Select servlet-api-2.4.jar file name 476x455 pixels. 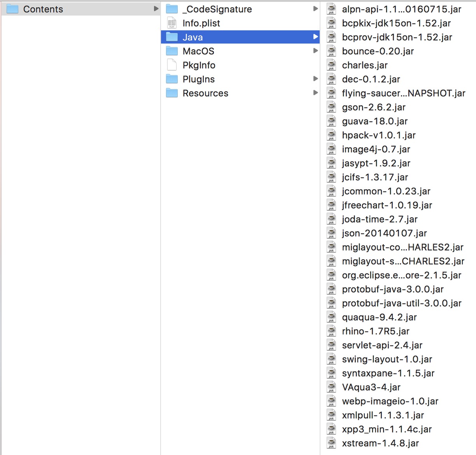[382, 345]
